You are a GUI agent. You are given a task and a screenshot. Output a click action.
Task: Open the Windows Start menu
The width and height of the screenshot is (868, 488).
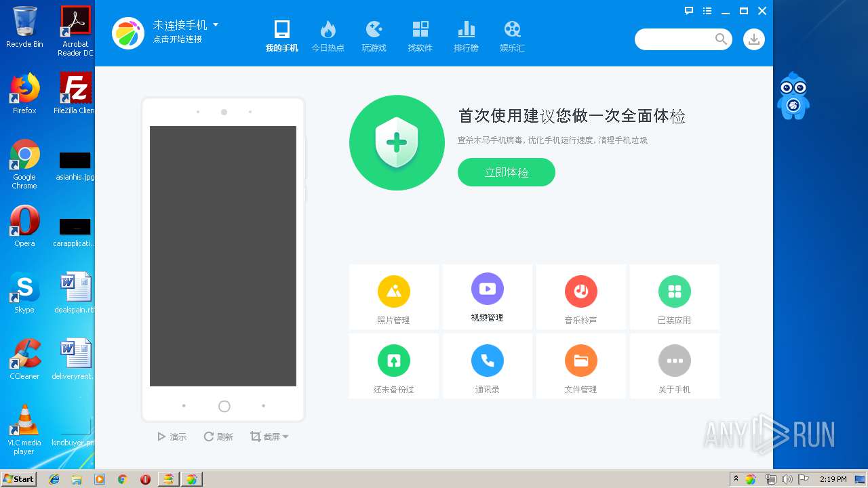coord(18,479)
